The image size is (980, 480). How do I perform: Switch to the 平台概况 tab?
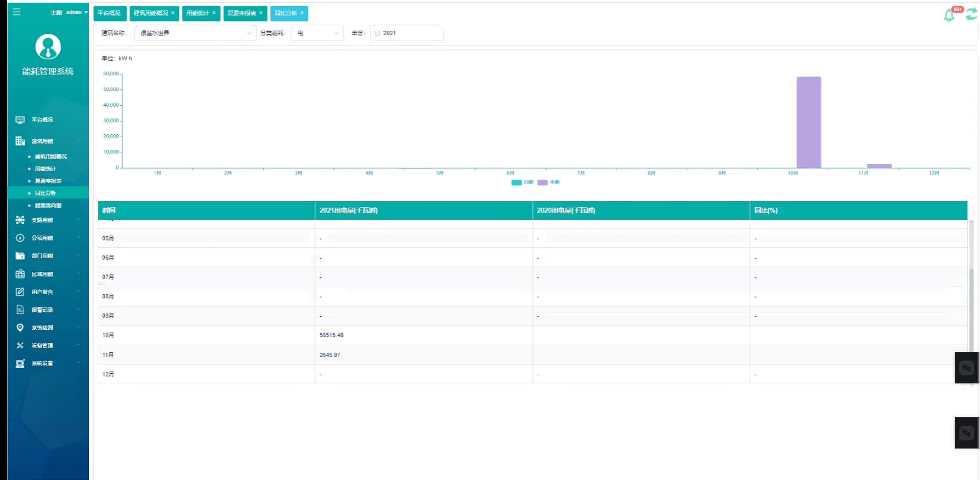(x=109, y=13)
